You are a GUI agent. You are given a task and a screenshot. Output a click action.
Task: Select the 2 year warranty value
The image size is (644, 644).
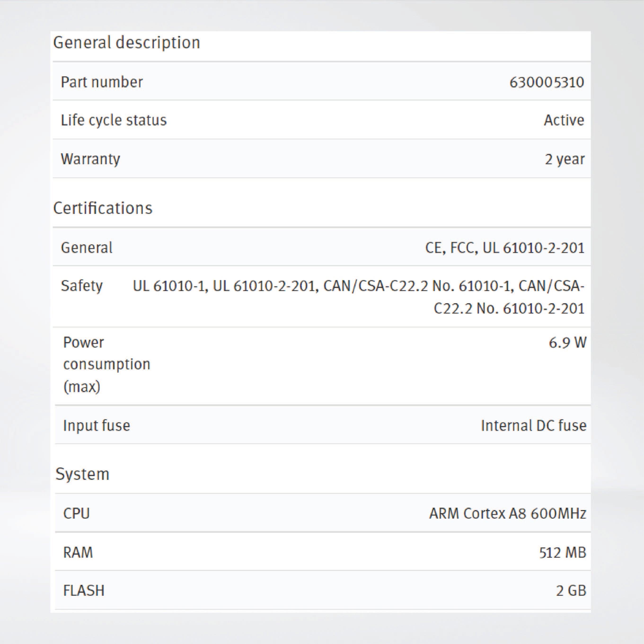[564, 159]
